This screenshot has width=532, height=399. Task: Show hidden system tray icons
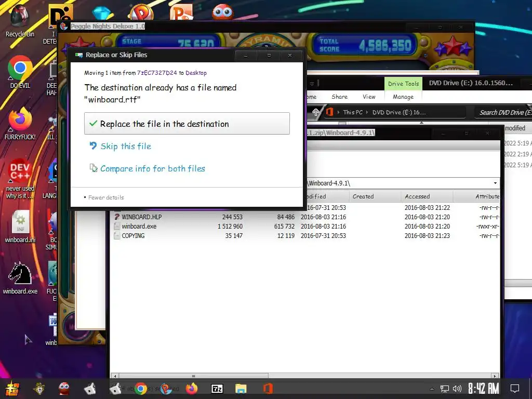tap(432, 389)
